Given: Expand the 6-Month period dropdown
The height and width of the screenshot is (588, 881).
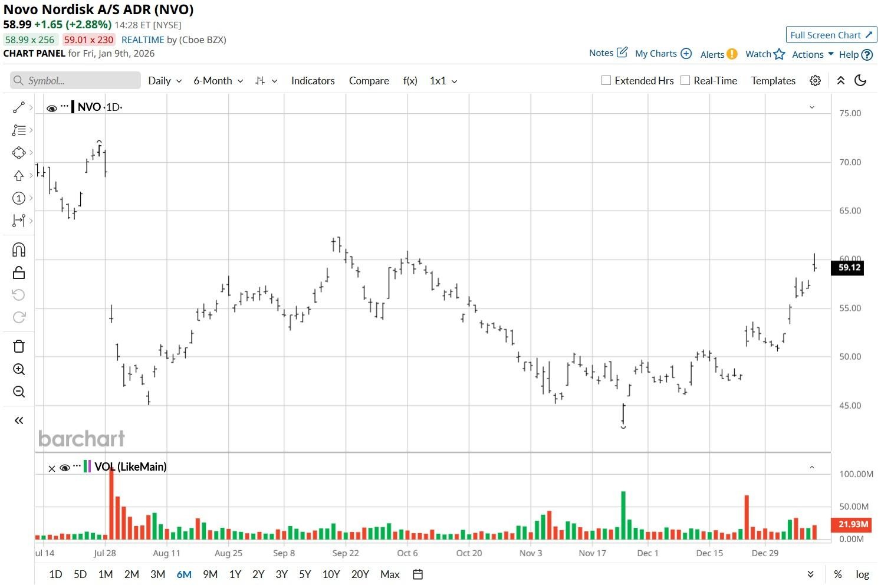Looking at the screenshot, I should pos(218,81).
